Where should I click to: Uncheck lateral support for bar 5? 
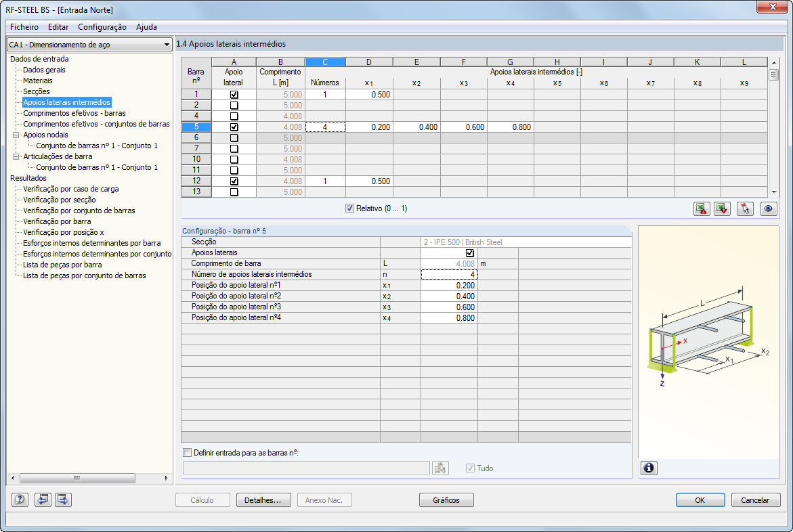coord(234,127)
